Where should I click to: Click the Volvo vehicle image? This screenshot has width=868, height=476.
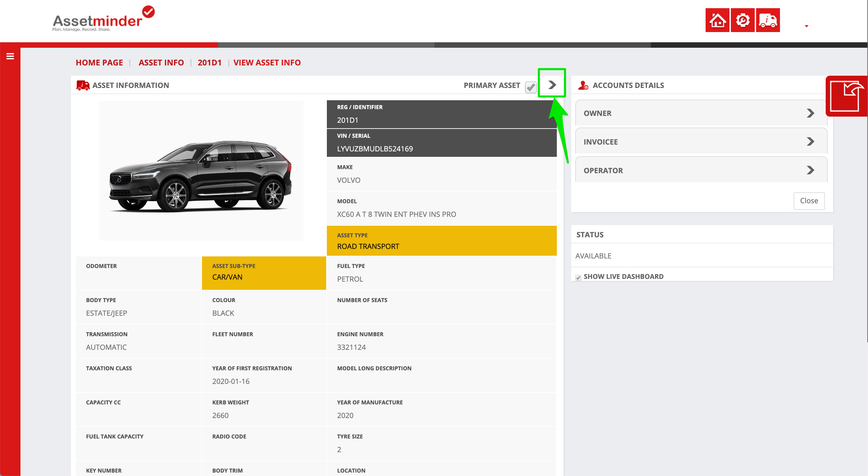(201, 170)
